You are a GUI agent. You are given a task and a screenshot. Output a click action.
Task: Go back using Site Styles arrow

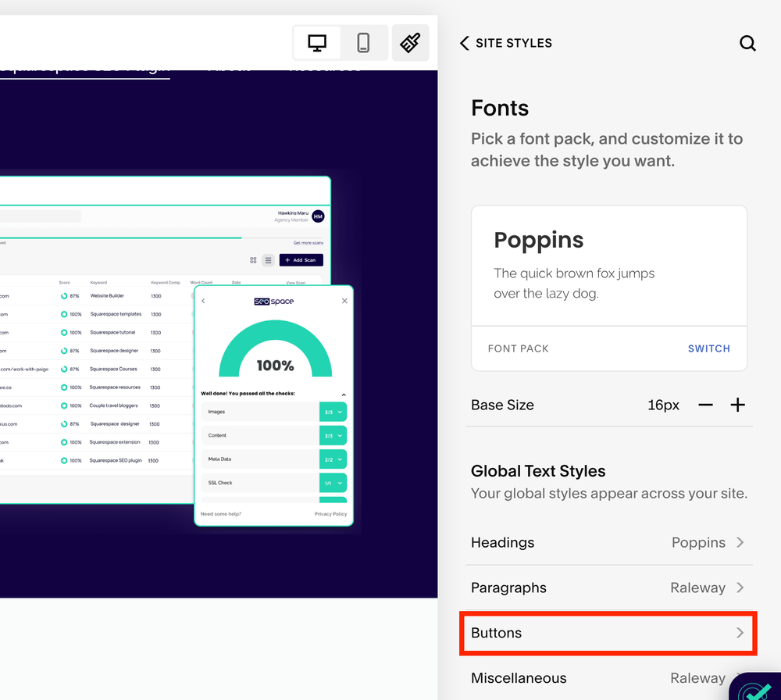(464, 43)
